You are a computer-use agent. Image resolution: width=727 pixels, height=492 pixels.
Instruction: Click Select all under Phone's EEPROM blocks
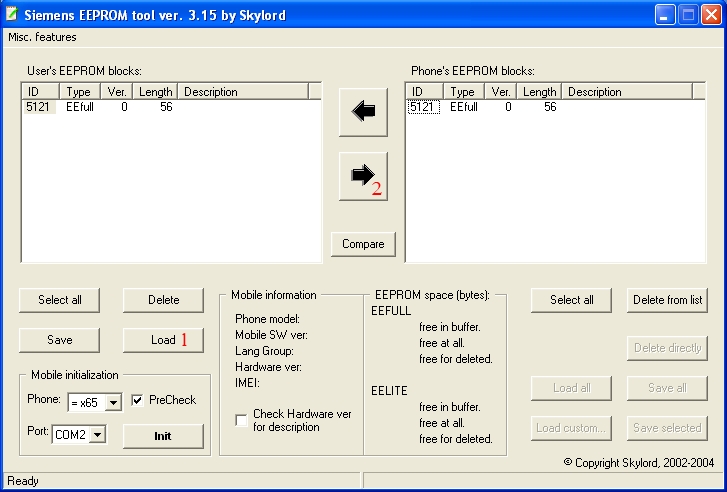571,300
